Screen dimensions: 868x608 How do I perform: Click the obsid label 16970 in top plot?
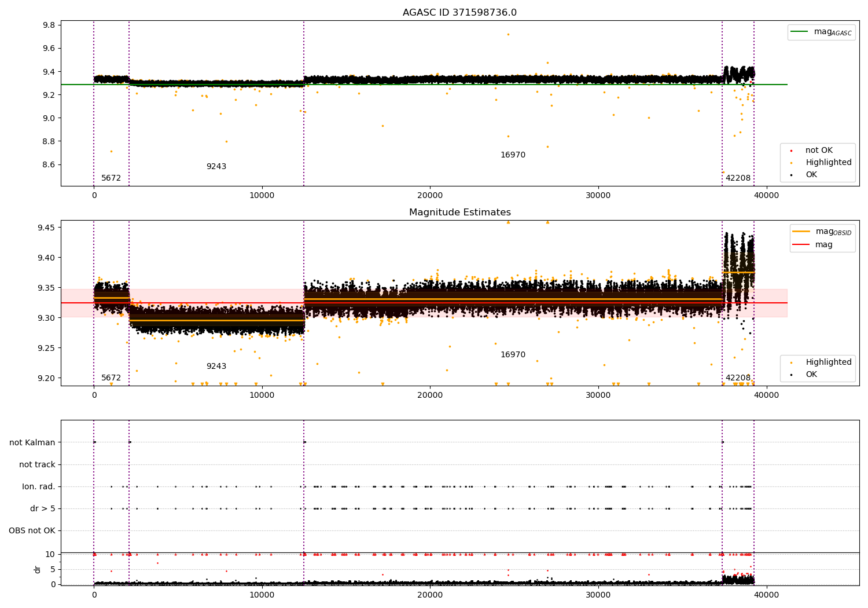(513, 155)
